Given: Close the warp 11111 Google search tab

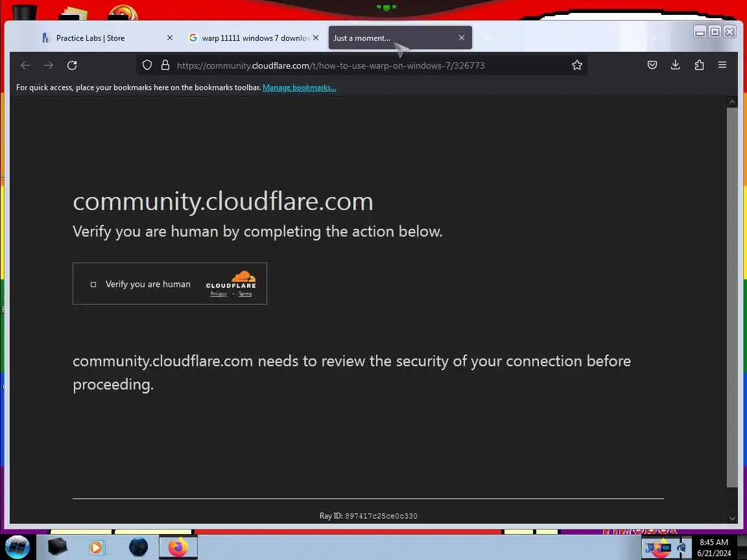Looking at the screenshot, I should 316,38.
